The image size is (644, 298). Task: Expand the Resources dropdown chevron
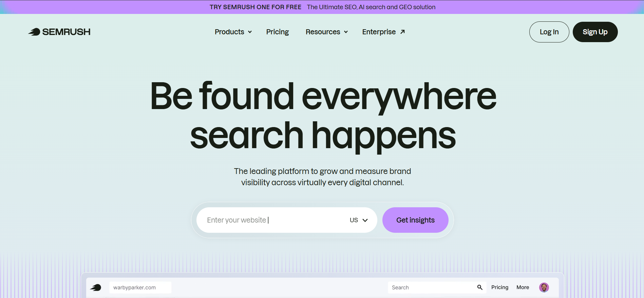346,32
